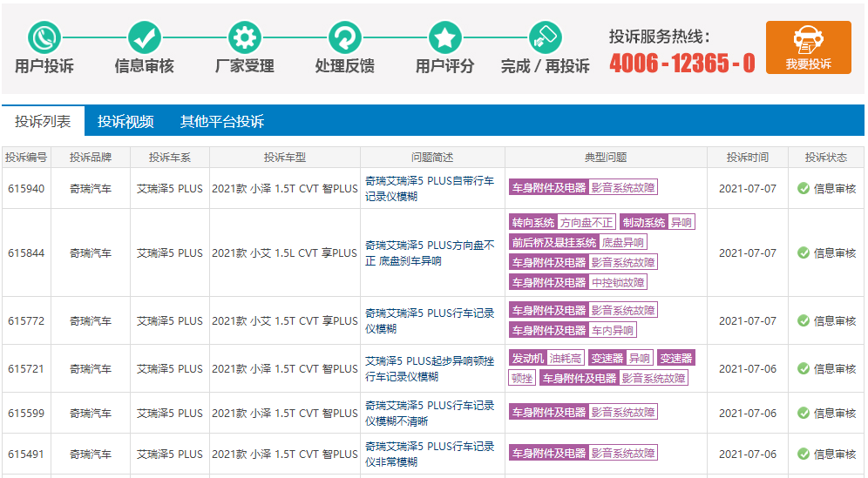868x478 pixels.
Task: Click the 信息审核 checkmark icon
Action: 145,37
